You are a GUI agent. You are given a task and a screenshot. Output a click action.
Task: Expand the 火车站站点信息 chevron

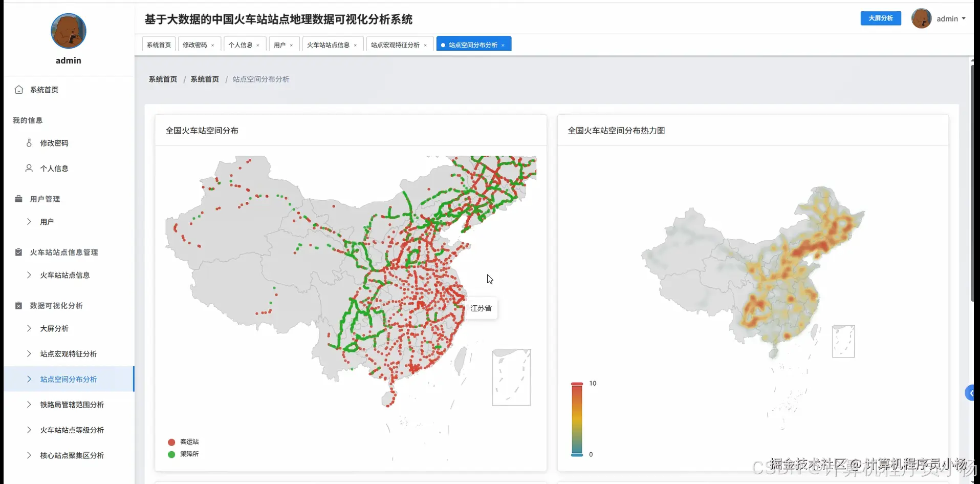[x=29, y=275]
